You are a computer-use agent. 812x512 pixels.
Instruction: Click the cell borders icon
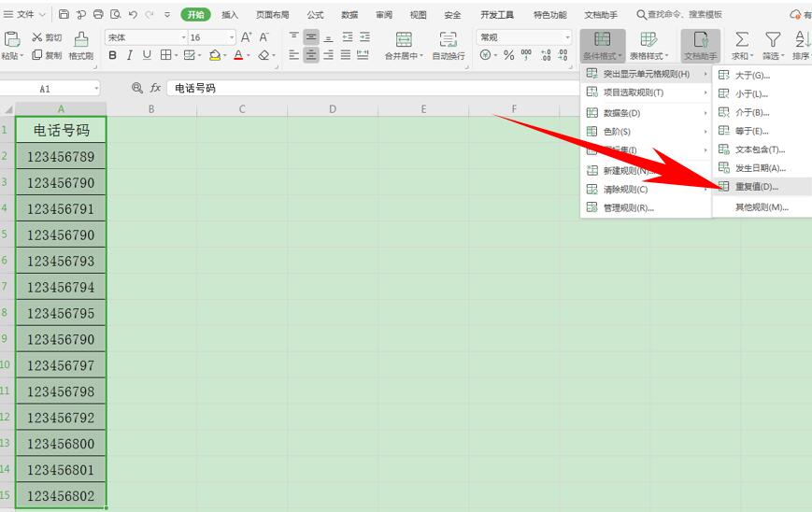[165, 55]
